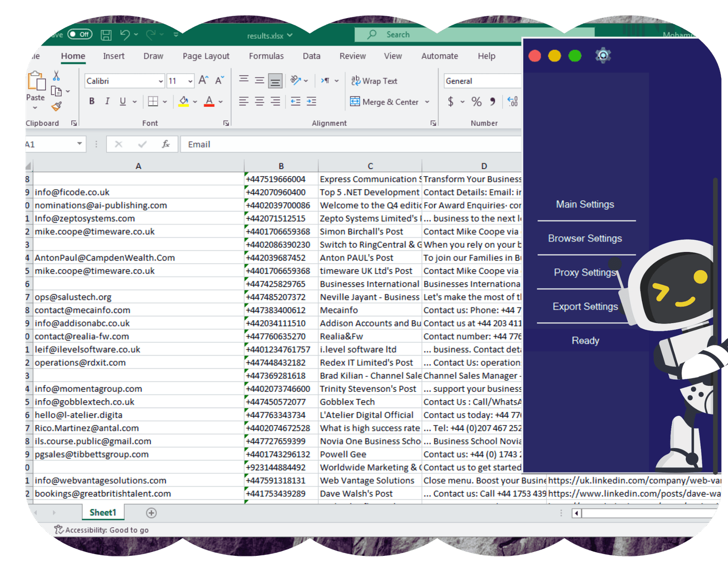Image resolution: width=728 pixels, height=569 pixels.
Task: Expand the underline style dropdown arrow
Action: pyautogui.click(x=134, y=102)
